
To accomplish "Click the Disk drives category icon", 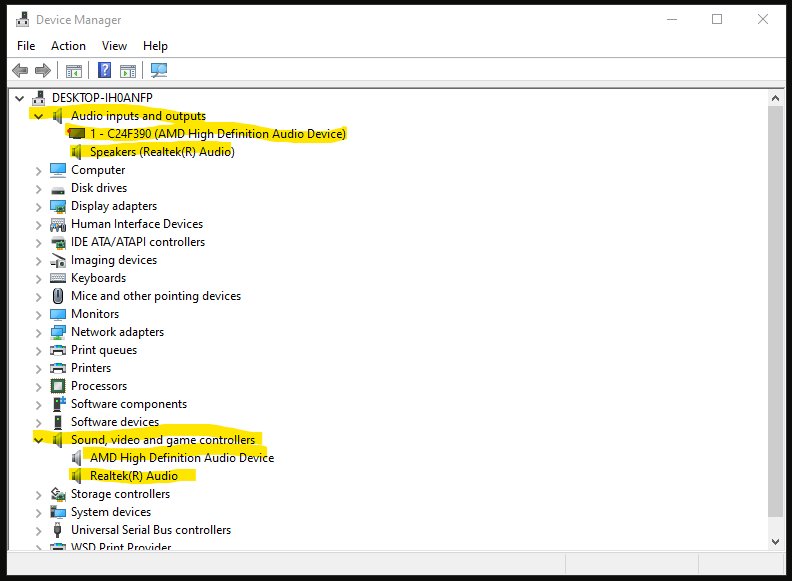I will point(58,190).
